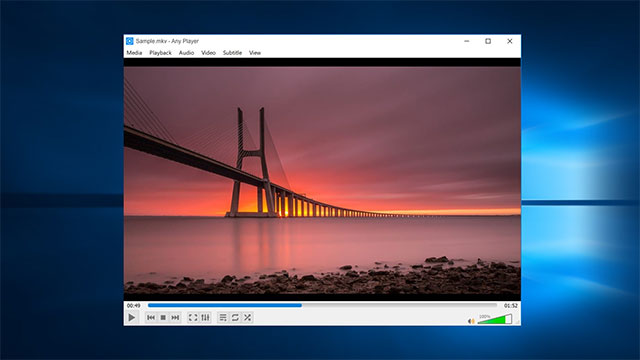This screenshot has width=640, height=360.
Task: Skip to previous track
Action: tap(151, 318)
